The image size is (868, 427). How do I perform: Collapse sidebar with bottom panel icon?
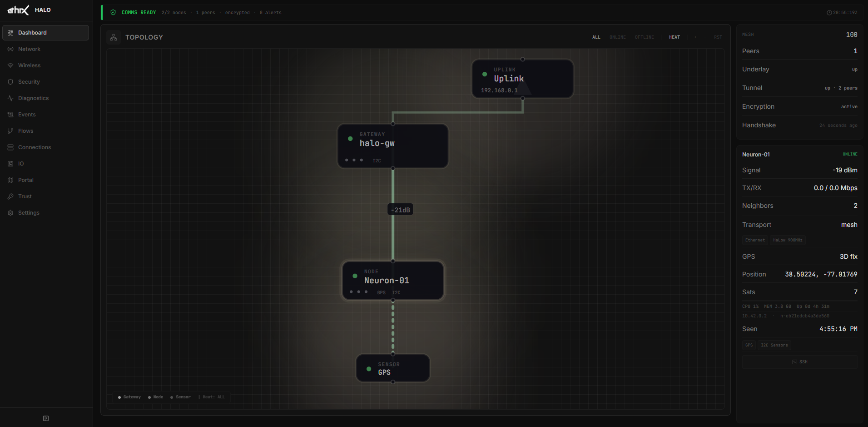coord(46,418)
